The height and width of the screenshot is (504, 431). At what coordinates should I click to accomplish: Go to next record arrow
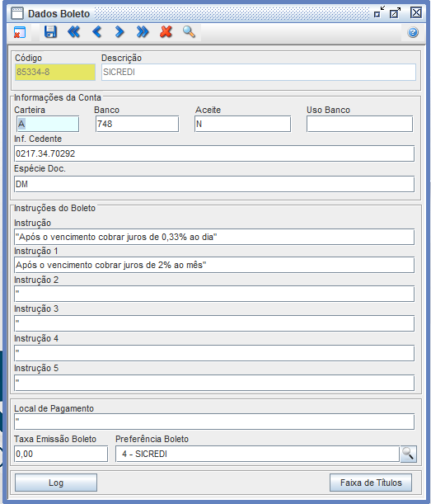pos(119,32)
